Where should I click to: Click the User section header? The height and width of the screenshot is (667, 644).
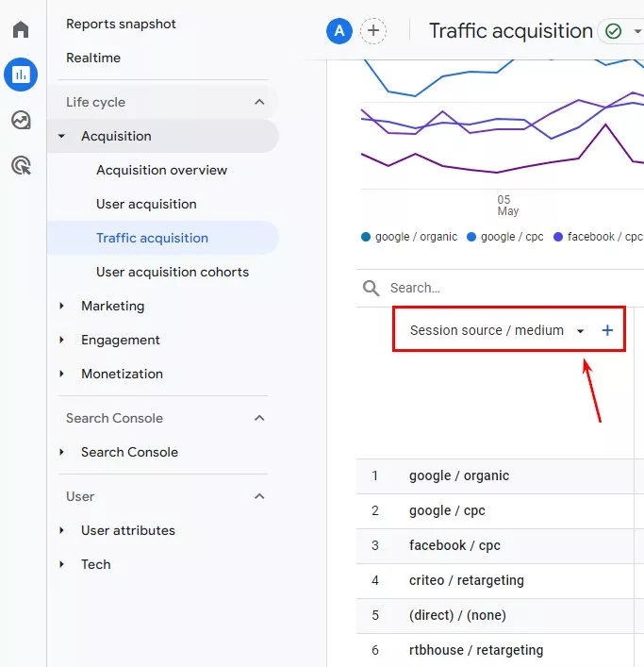point(80,496)
